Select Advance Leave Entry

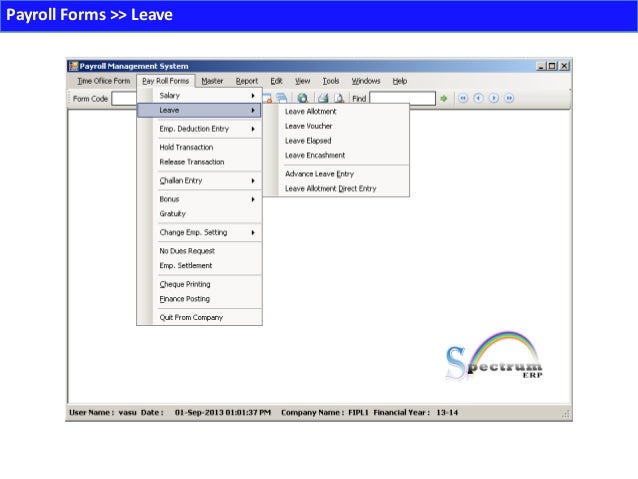click(x=343, y=174)
